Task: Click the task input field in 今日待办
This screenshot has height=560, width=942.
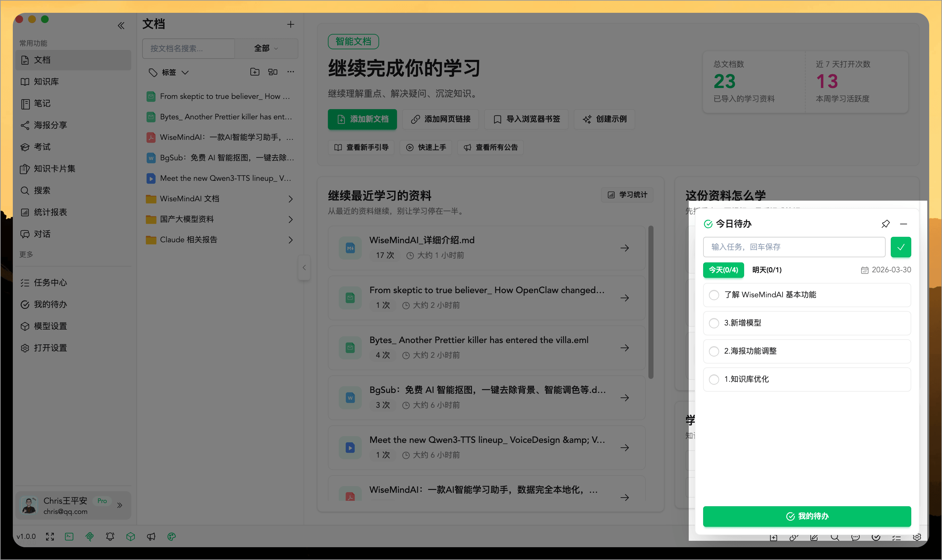Action: (x=794, y=247)
